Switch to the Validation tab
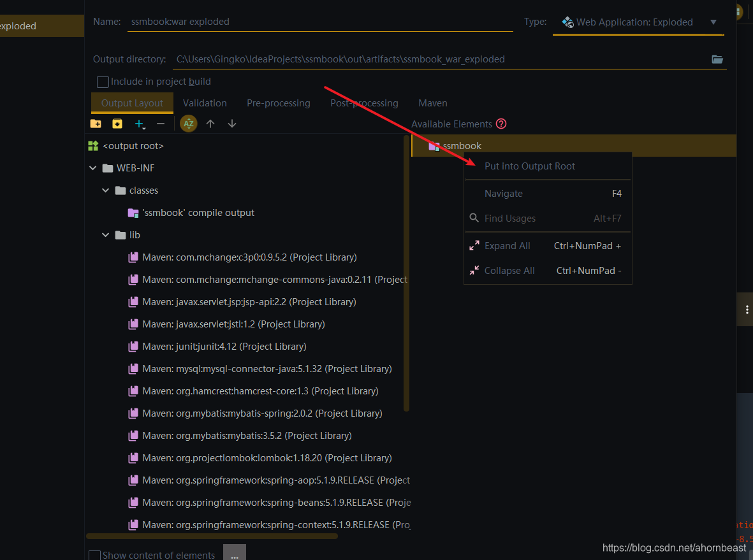Screen dimensions: 753x560 tap(205, 103)
